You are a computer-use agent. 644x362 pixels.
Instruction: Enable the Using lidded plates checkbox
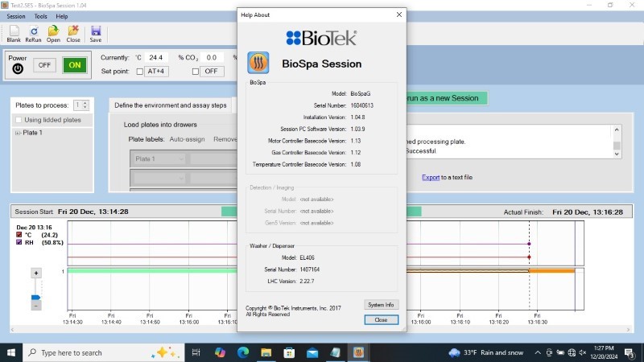(x=19, y=120)
